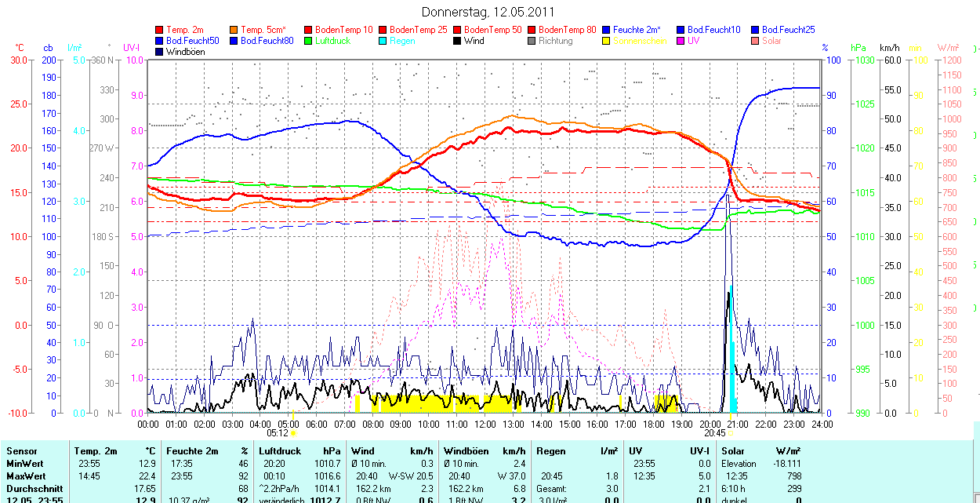Click the hPa axis unit label
Viewport: 980px width, 503px height.
pyautogui.click(x=860, y=48)
